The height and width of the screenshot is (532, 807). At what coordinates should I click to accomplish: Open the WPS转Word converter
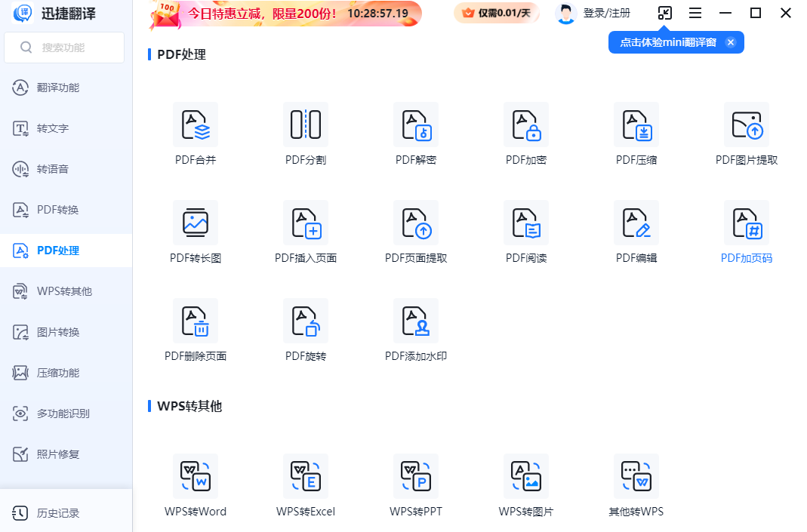click(x=196, y=477)
